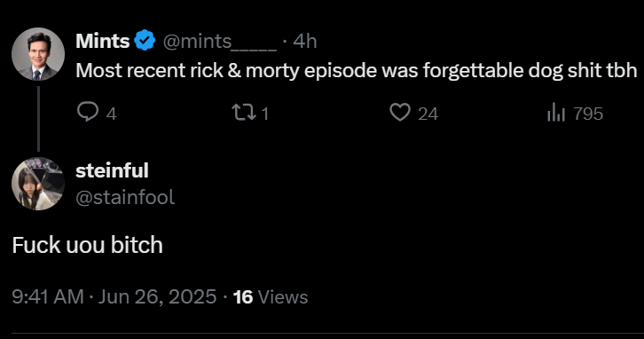Viewport: 644px width, 339px height.
Task: Select the reply text from steinful
Action: point(88,245)
